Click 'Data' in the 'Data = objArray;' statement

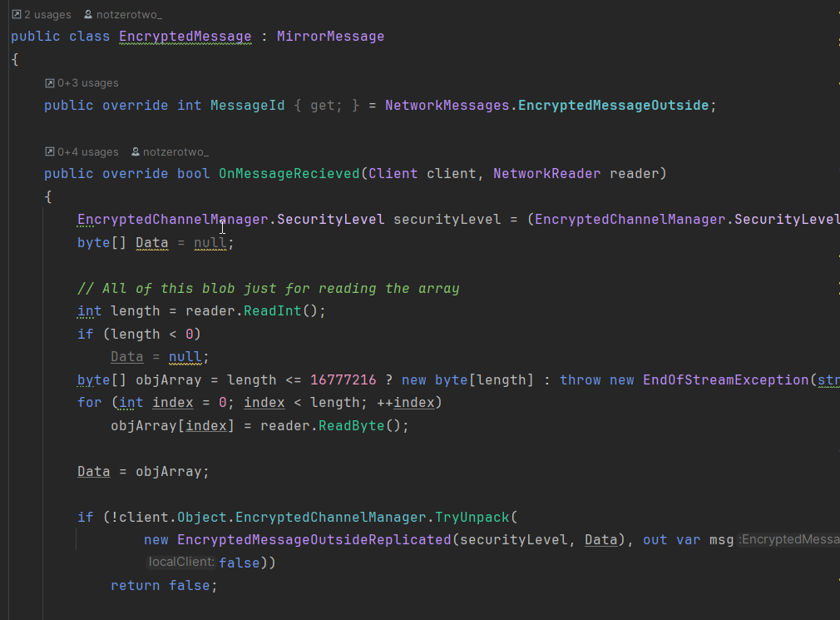coord(94,472)
